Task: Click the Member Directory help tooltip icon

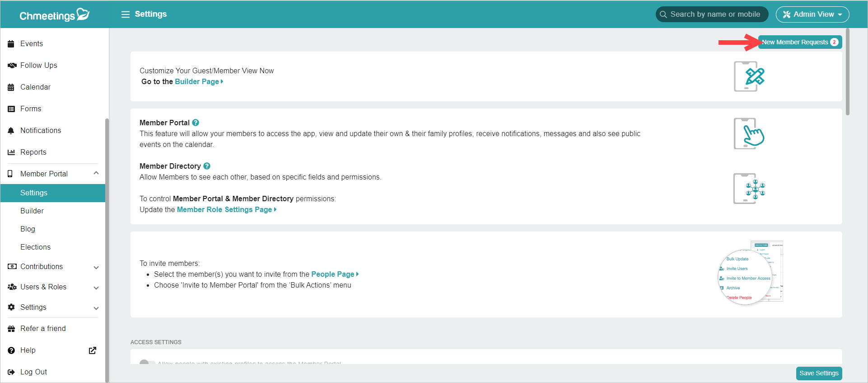Action: pos(207,166)
